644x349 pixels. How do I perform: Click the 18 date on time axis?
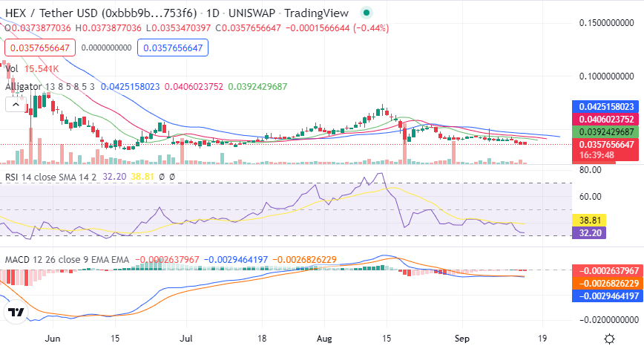[262, 339]
